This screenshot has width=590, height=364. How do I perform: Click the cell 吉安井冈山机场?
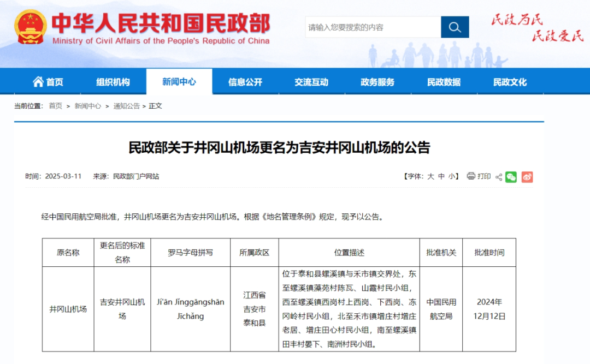122,309
